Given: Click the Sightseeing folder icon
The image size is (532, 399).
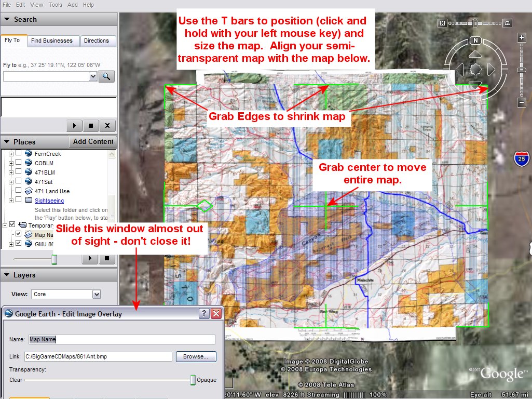Looking at the screenshot, I should (x=29, y=200).
